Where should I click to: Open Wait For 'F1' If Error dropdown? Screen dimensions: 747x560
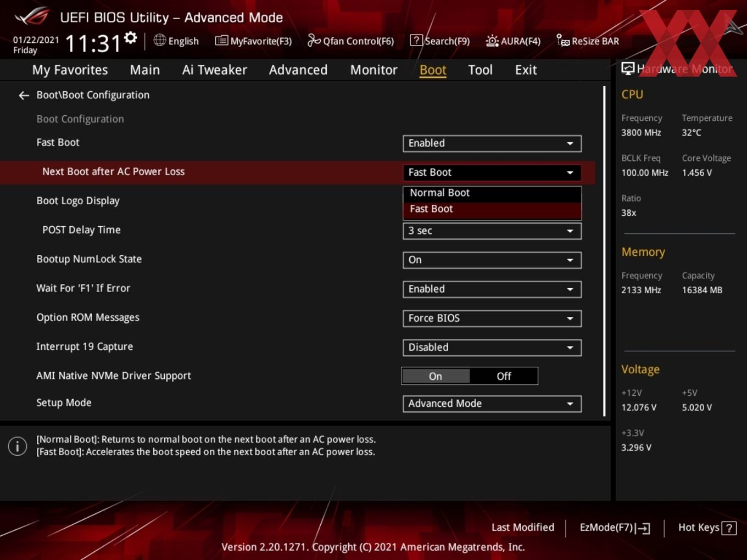click(492, 289)
